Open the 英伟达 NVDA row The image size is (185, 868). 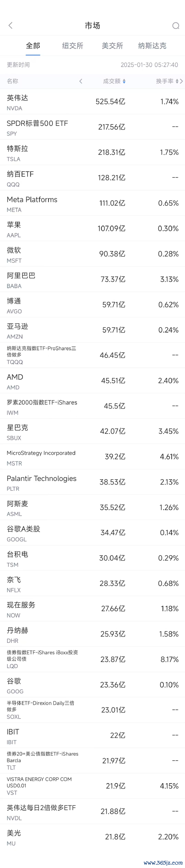(92, 101)
